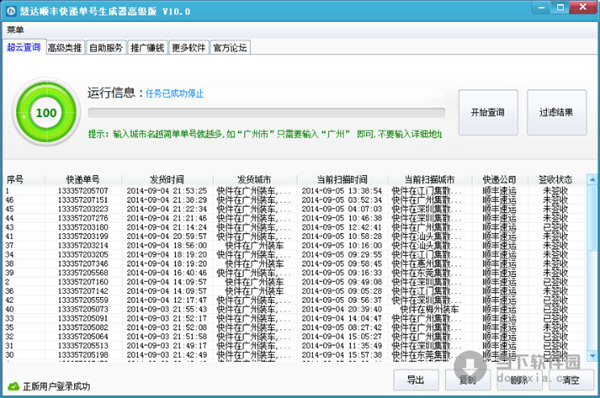Viewport: 600px width, 398px height.
Task: Open the 官方论坛 tab
Action: coord(230,48)
